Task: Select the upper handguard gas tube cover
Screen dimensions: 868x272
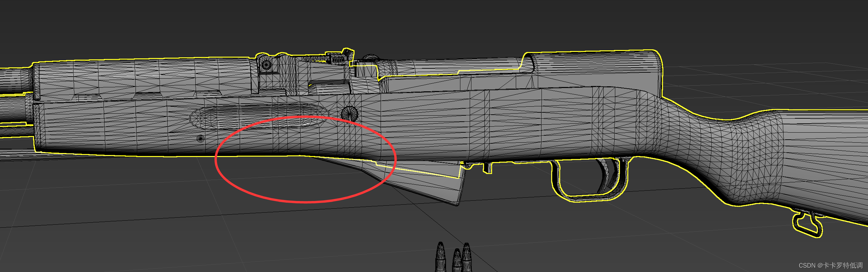Action: (143, 78)
